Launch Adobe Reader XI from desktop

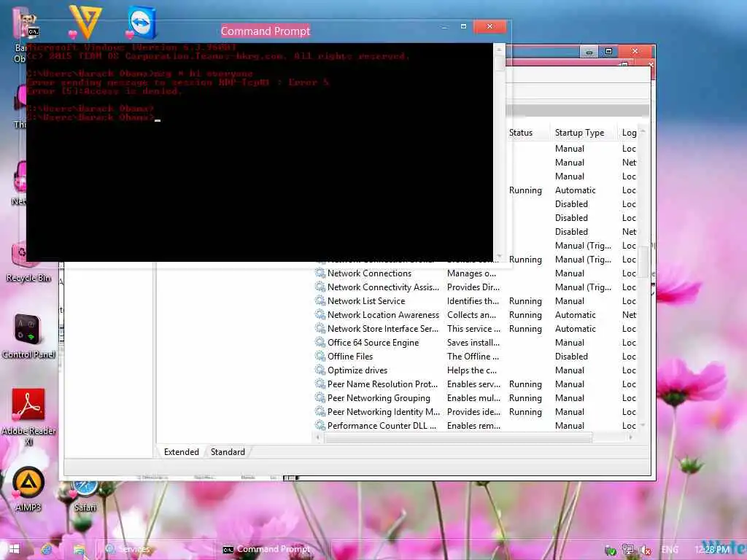28,417
